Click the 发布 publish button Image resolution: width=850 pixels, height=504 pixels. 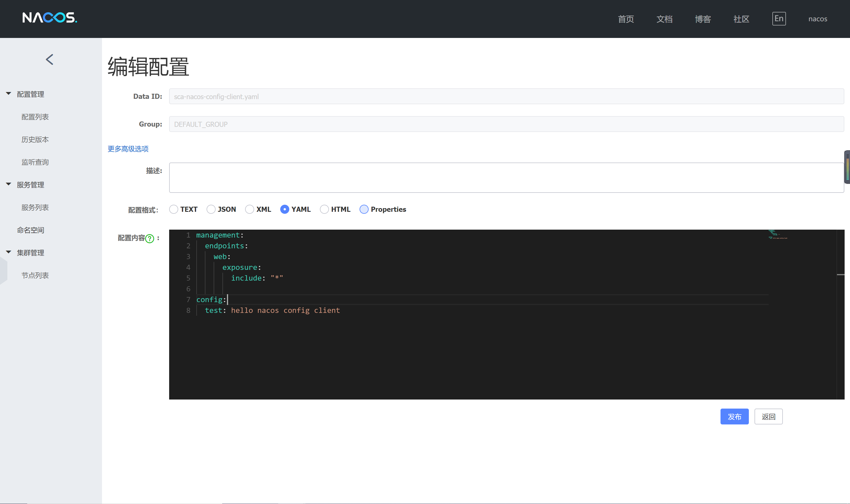pos(734,417)
